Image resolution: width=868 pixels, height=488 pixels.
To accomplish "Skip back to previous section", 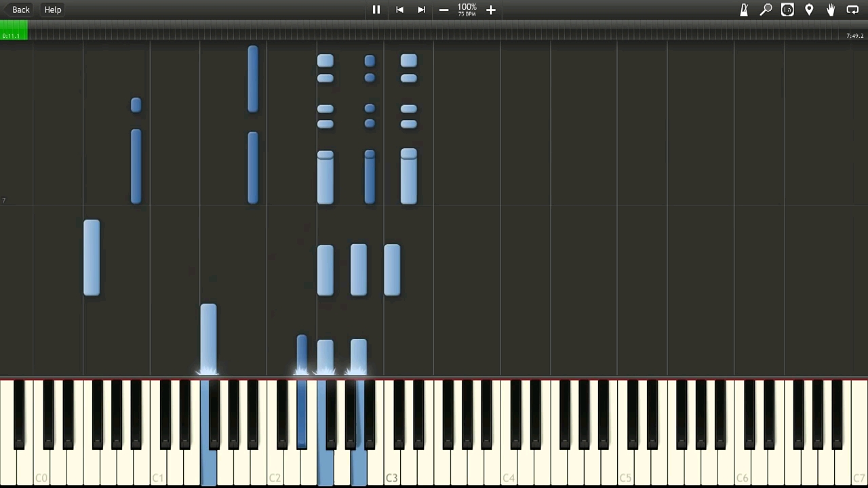I will [x=399, y=9].
